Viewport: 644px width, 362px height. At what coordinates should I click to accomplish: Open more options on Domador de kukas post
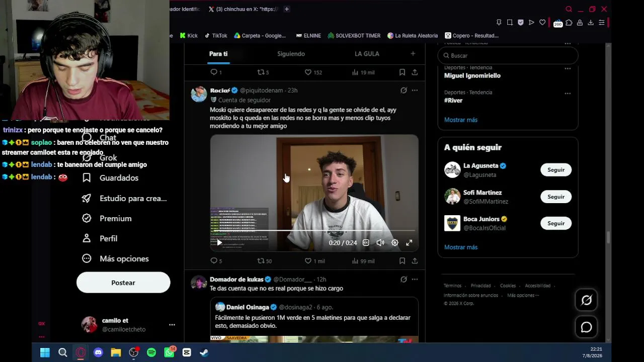click(415, 279)
